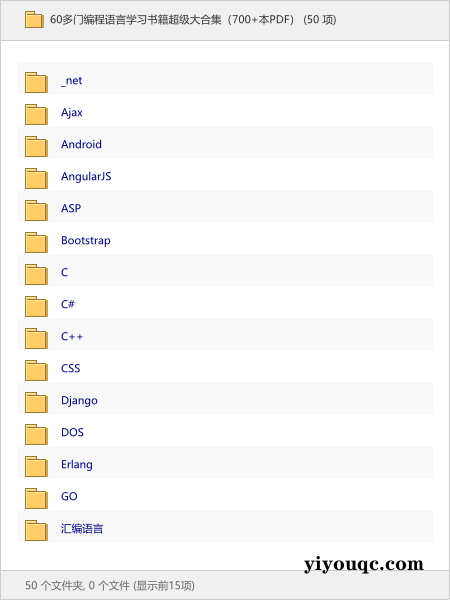Image resolution: width=450 pixels, height=600 pixels.
Task: Select the header folder icon at top
Action: [34, 20]
